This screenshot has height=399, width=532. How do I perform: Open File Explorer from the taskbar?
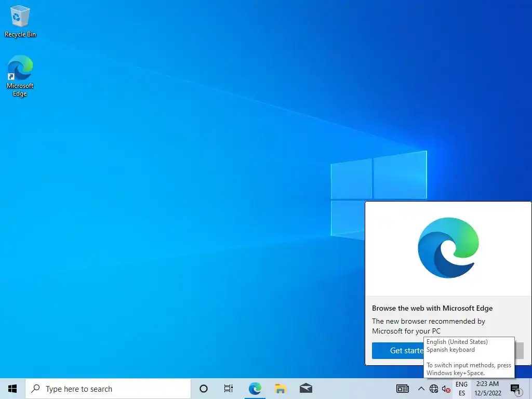[x=280, y=389]
